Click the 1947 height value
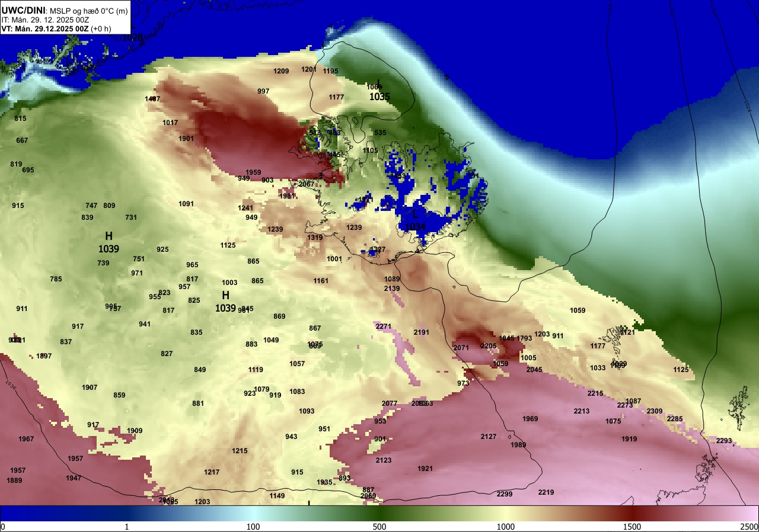This screenshot has width=759, height=532. click(x=74, y=478)
